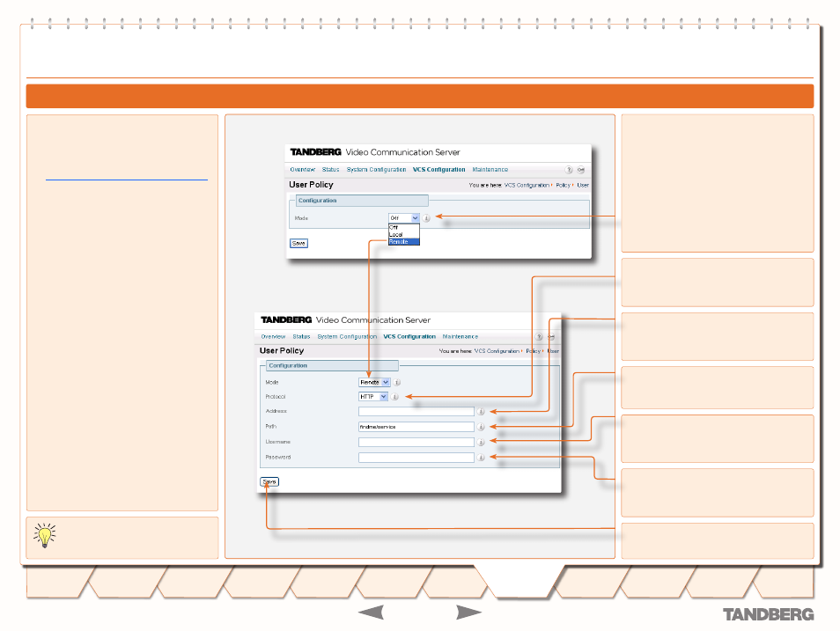Click the info icon next to the Username field

click(481, 442)
